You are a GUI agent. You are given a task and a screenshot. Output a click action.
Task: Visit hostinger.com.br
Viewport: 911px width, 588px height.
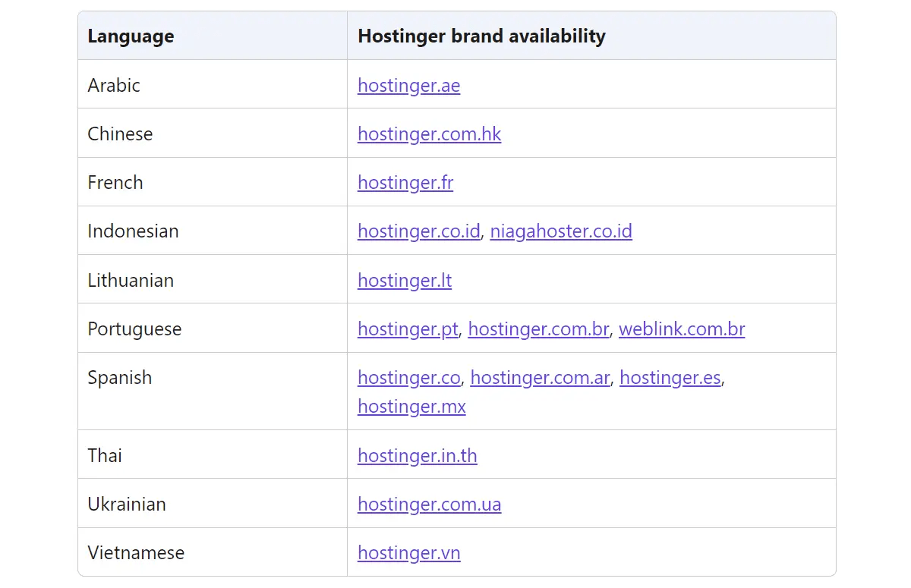(x=538, y=329)
